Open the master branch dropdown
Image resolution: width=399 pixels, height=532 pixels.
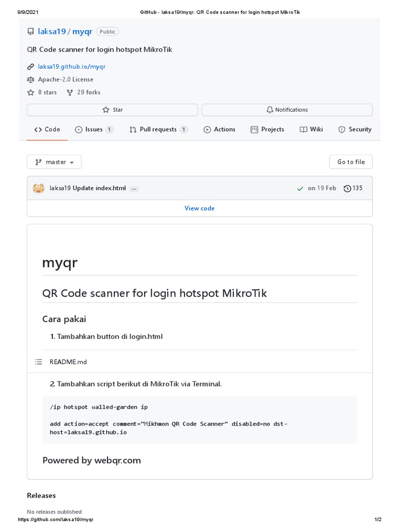coord(54,162)
